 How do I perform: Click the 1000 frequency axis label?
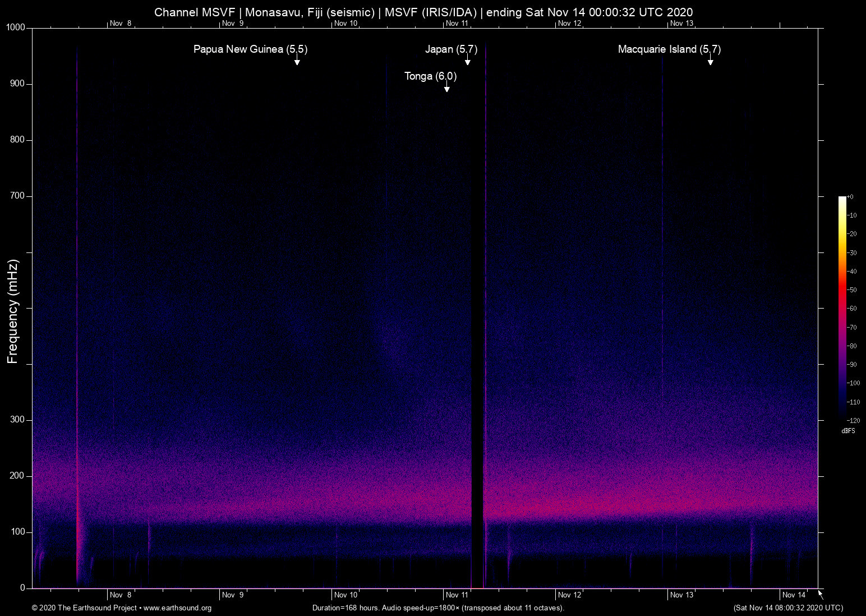pos(15,27)
